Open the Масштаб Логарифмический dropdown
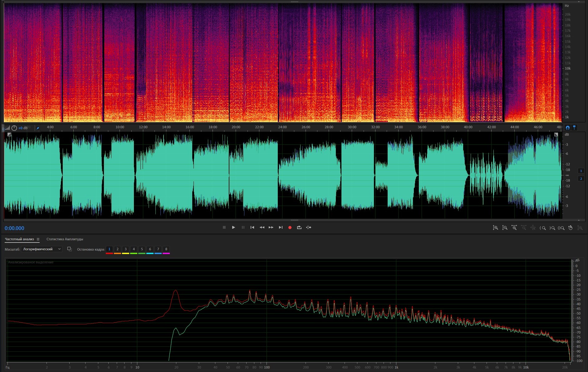 click(42, 249)
